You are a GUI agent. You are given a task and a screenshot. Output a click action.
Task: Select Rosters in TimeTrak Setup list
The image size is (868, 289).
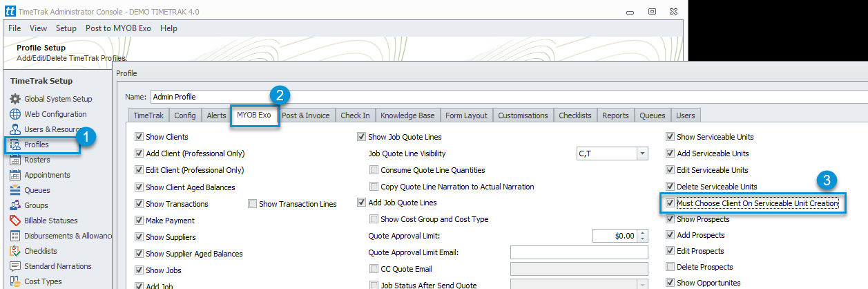coord(37,160)
